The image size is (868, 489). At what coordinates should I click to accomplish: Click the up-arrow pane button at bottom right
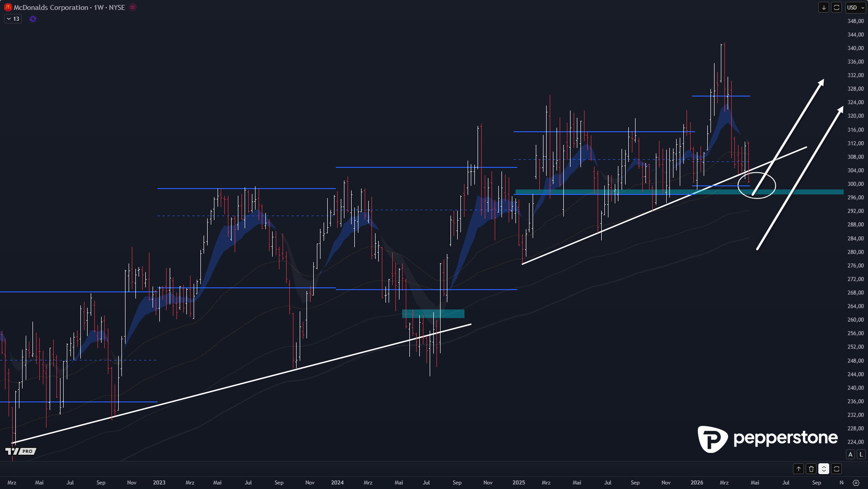pos(798,469)
